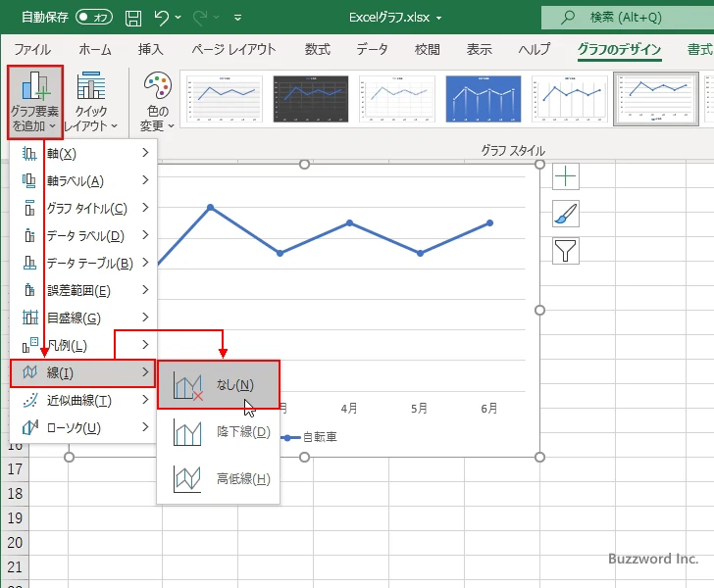Open the データテーブル(B) submenu
This screenshot has height=588, width=714.
[x=83, y=263]
